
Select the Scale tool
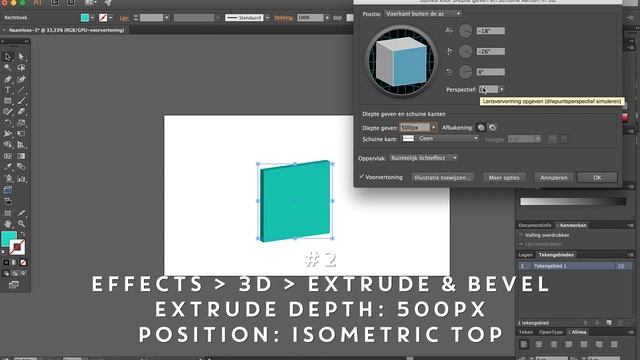click(21, 122)
